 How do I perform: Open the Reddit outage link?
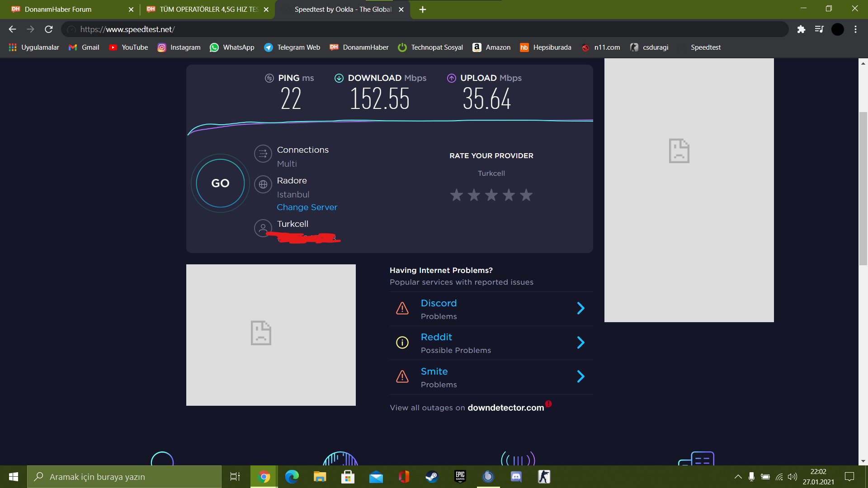tap(436, 337)
